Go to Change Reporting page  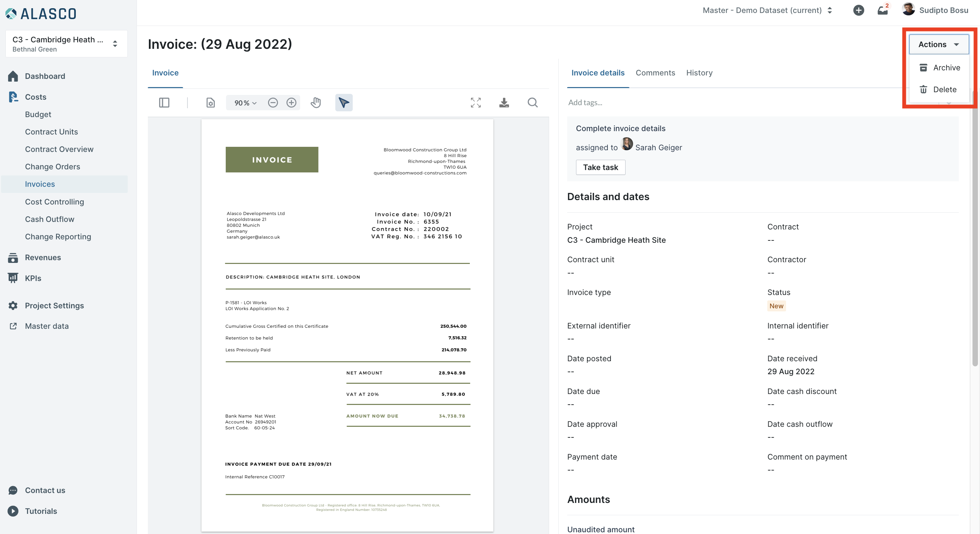coord(58,237)
